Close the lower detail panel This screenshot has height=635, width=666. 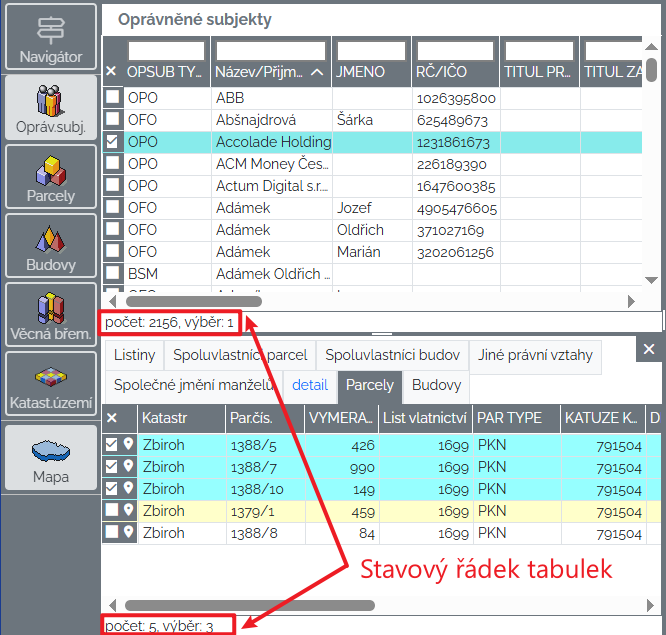(649, 349)
